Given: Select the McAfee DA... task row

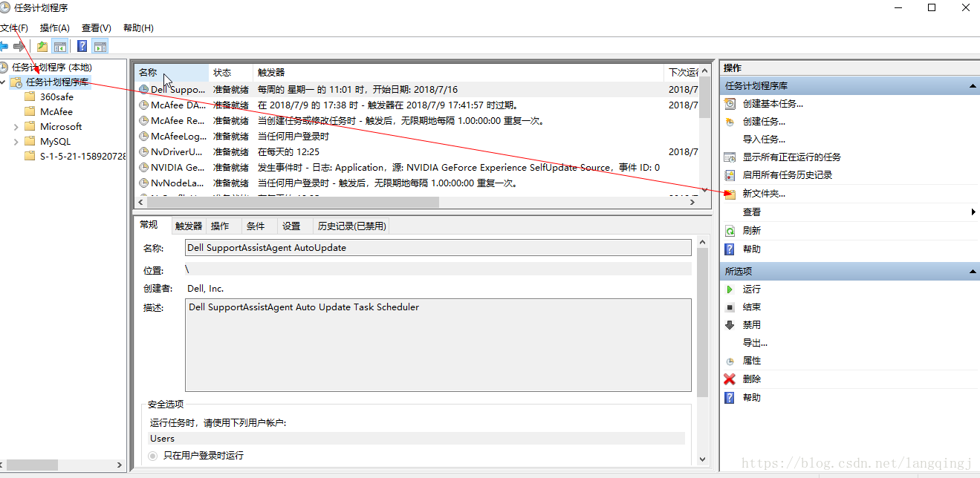Looking at the screenshot, I should 417,105.
